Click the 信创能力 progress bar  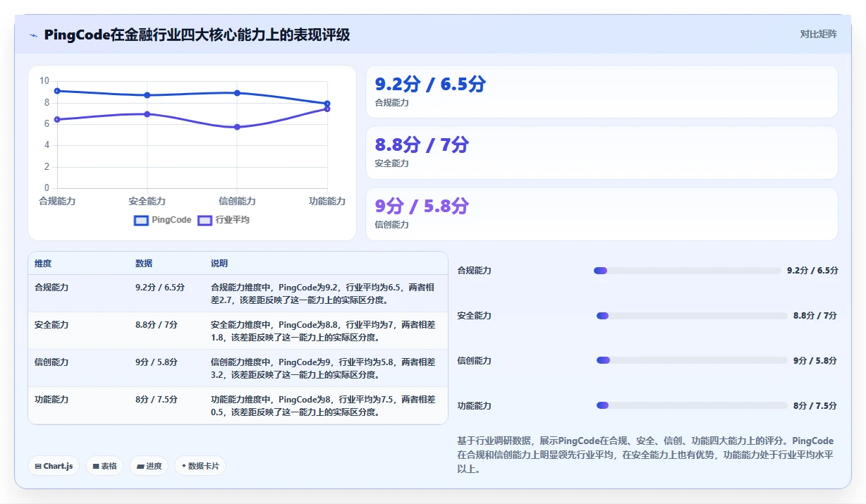(x=692, y=360)
